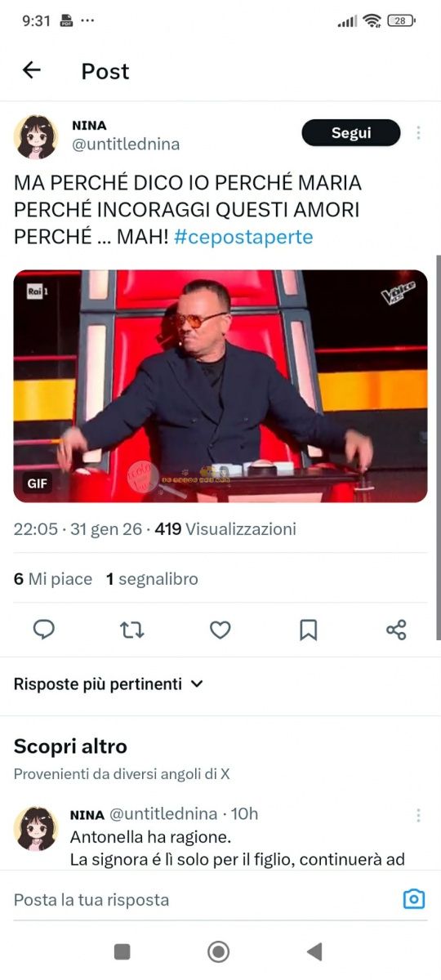
Task: Follow user with Segui button
Action: pyautogui.click(x=351, y=133)
